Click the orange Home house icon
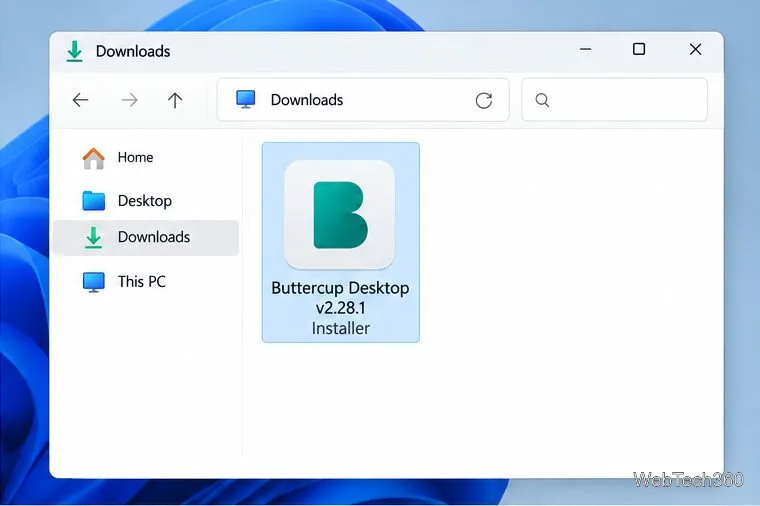 94,158
